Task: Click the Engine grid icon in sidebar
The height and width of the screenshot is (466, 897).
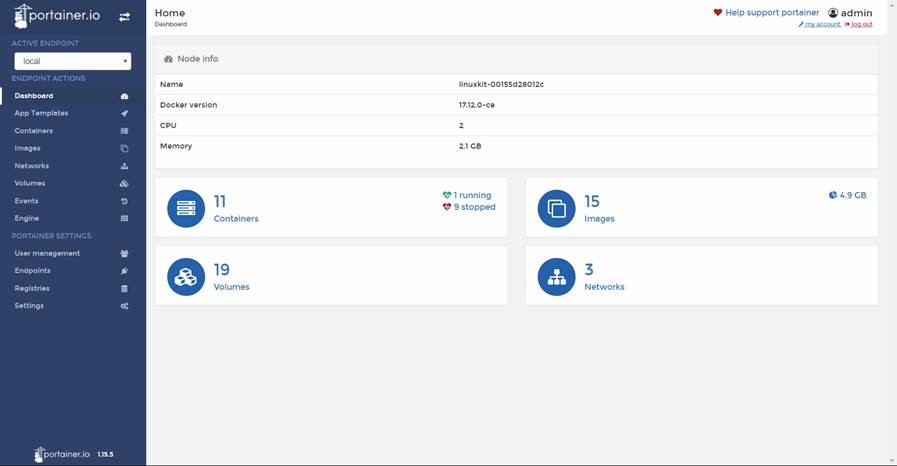Action: tap(124, 219)
